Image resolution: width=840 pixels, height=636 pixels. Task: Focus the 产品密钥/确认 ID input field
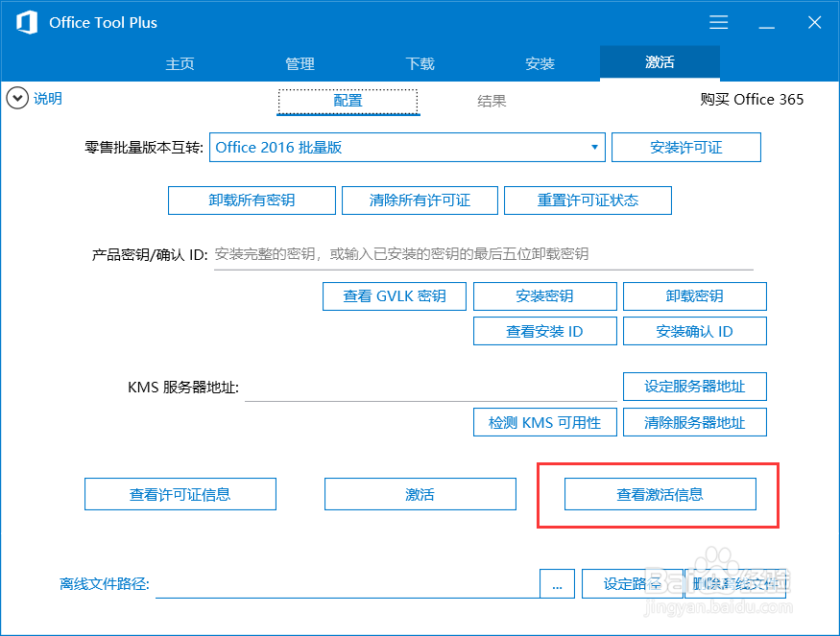484,255
